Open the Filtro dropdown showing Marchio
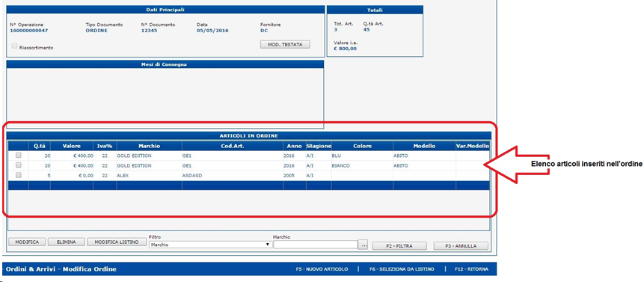This screenshot has height=282, width=644. (210, 245)
